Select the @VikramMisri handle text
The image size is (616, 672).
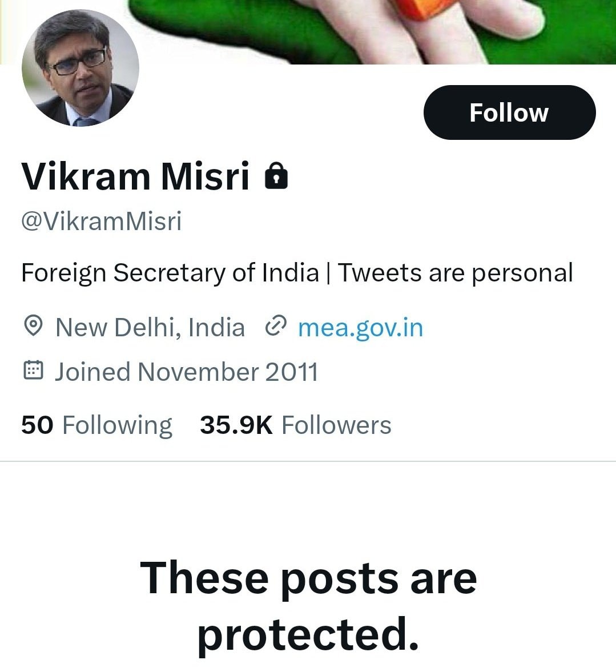tap(101, 222)
